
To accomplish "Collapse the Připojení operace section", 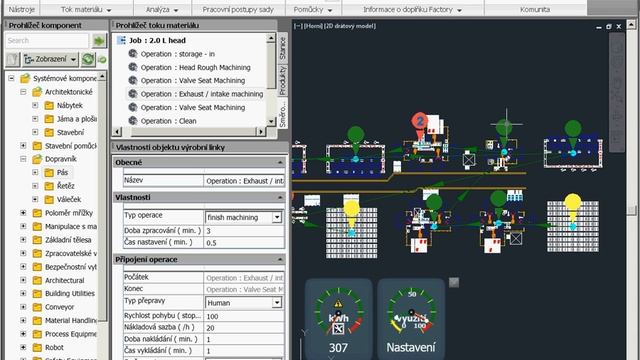I will [x=280, y=260].
